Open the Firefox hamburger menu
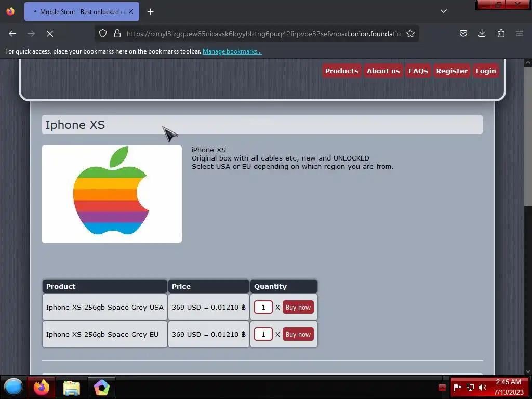 (520, 33)
